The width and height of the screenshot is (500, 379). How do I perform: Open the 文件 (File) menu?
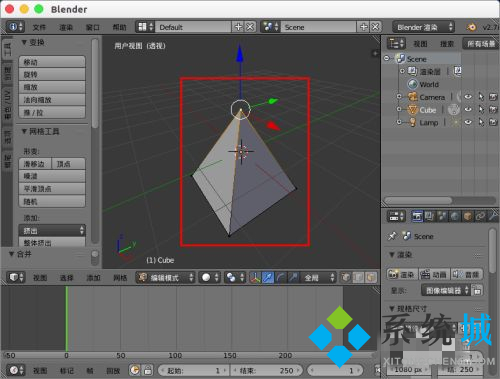(x=39, y=27)
